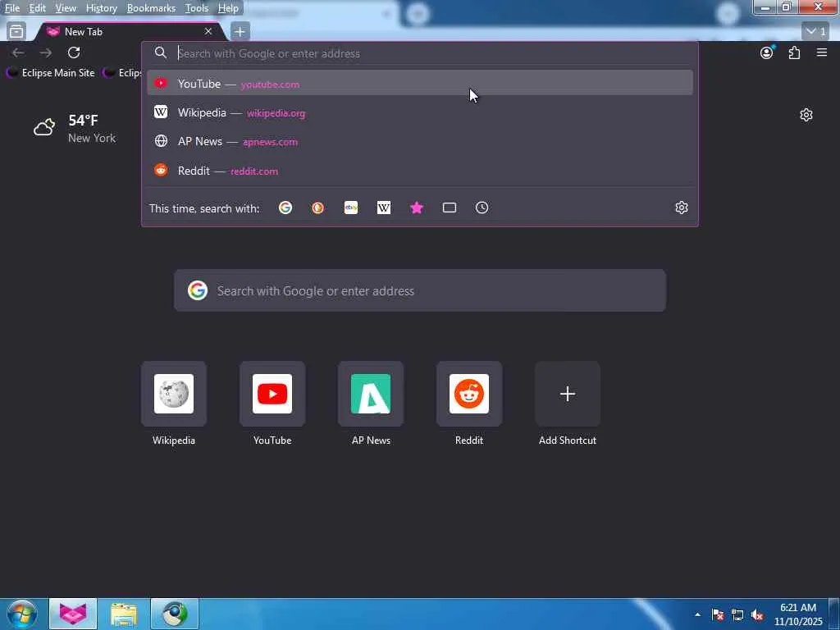Open the hamburger application menu
The width and height of the screenshot is (840, 630).
click(822, 52)
